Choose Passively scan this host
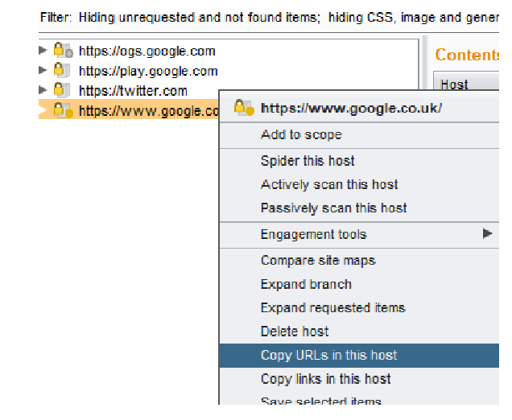This screenshot has width=512, height=420. point(333,208)
